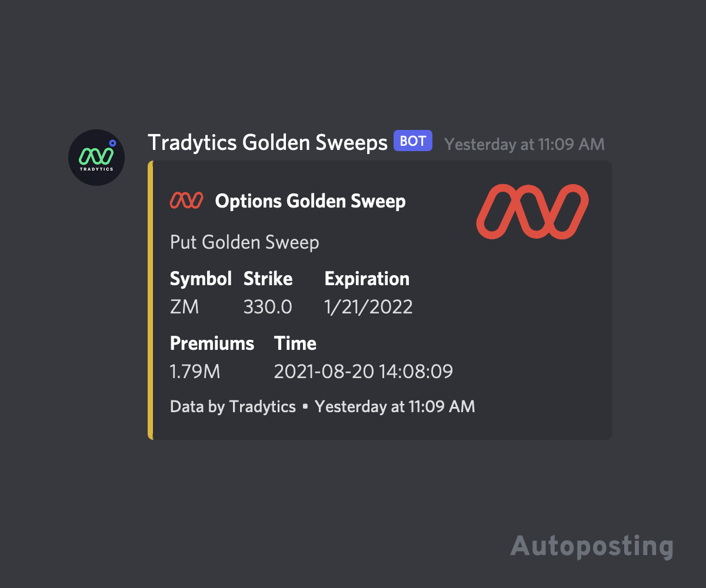Screen dimensions: 706x588
Task: Select the 'Put Golden Sweep' label
Action: 244,242
